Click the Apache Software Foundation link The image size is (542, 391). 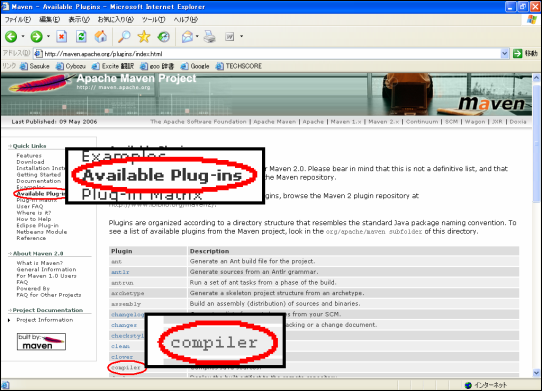[198, 122]
